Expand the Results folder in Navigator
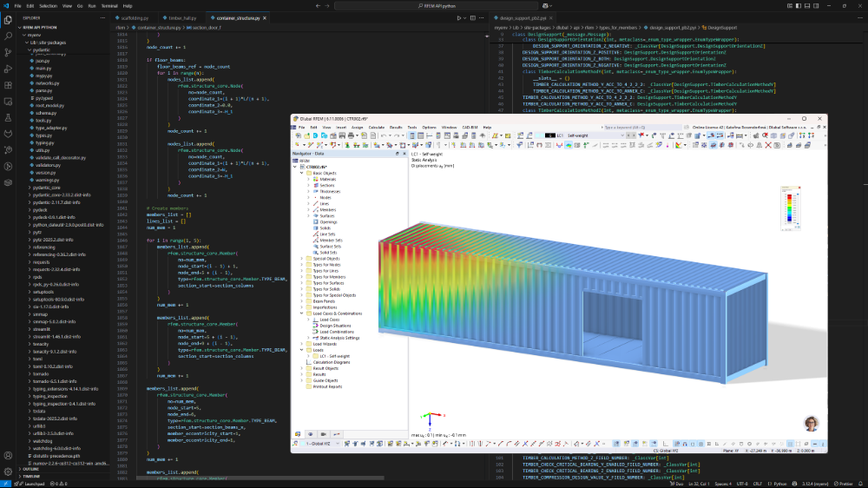 [x=302, y=374]
